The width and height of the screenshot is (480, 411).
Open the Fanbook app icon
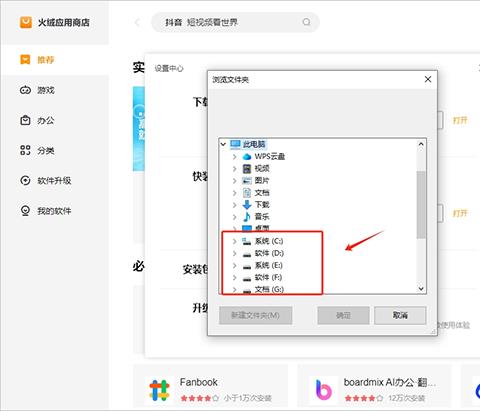point(159,390)
